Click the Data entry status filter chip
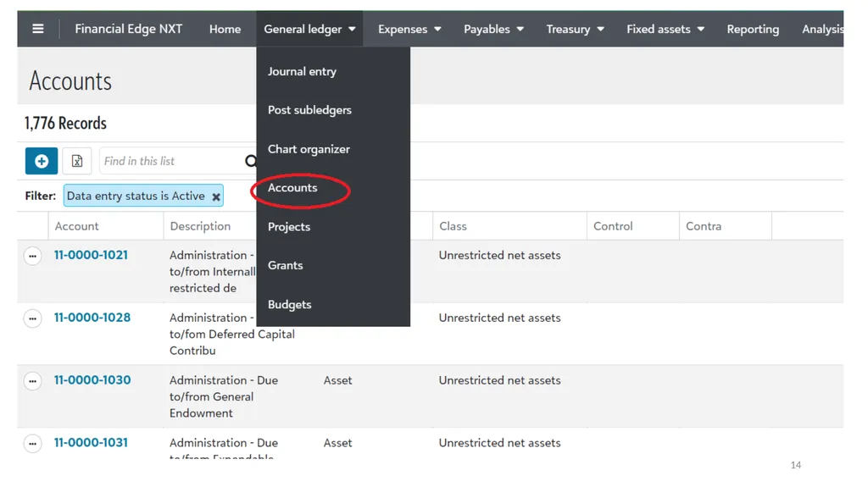This screenshot has height=487, width=868. 143,196
